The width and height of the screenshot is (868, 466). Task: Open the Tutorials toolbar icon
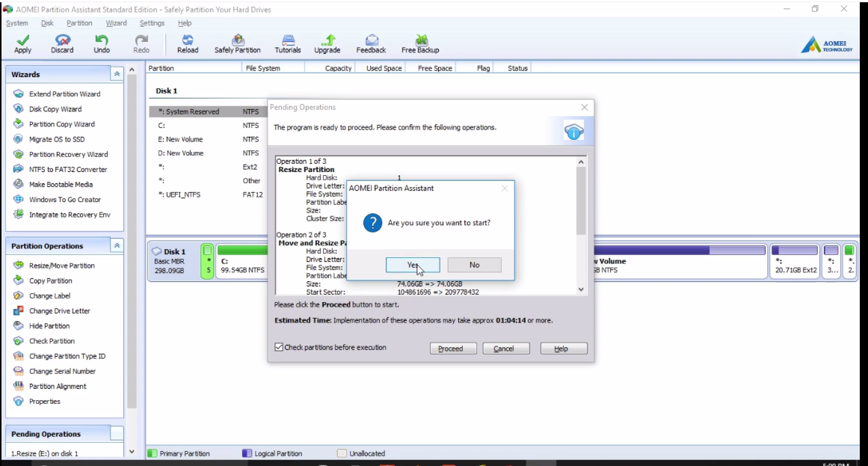coord(288,44)
